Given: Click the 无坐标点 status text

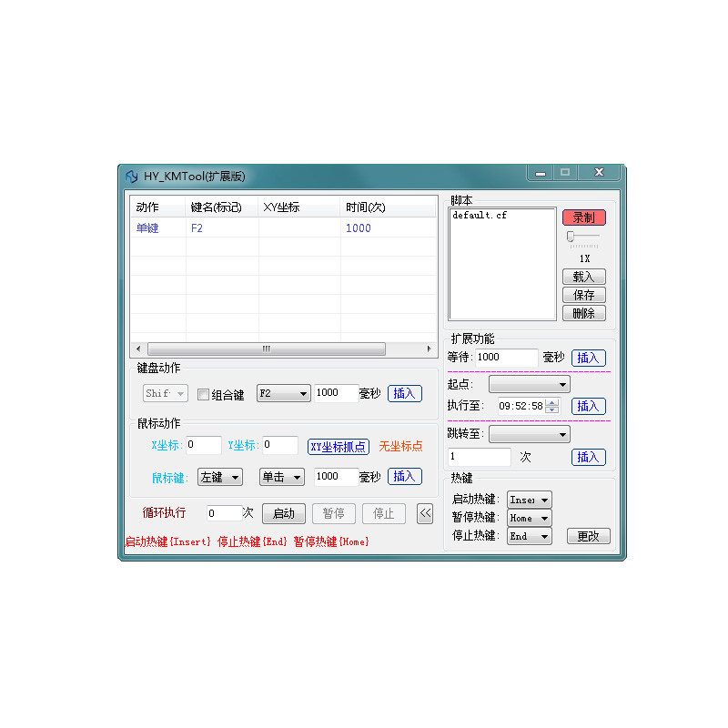Looking at the screenshot, I should pyautogui.click(x=400, y=447).
